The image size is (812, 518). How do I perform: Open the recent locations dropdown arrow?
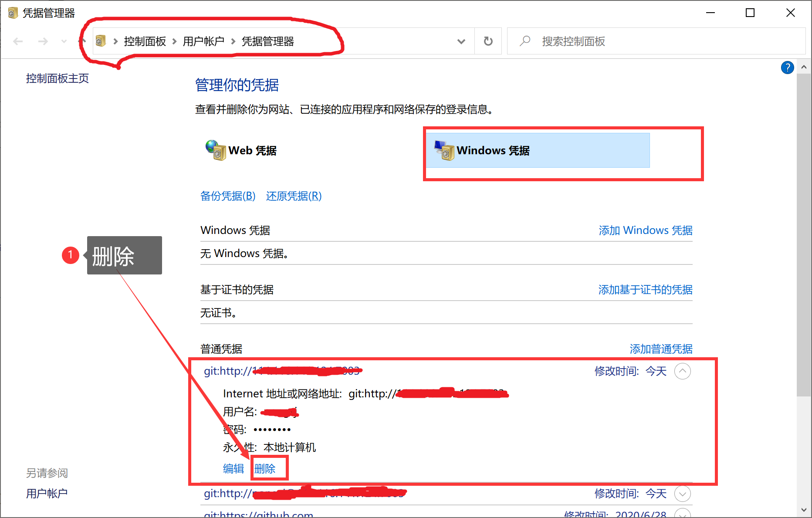[x=64, y=41]
